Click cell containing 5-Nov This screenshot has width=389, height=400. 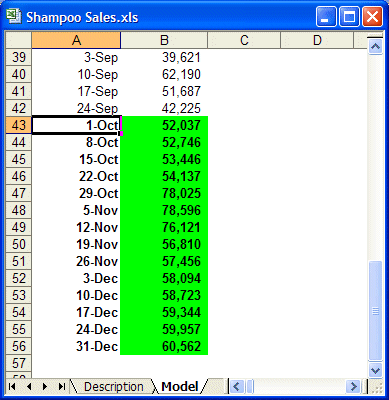click(x=76, y=210)
